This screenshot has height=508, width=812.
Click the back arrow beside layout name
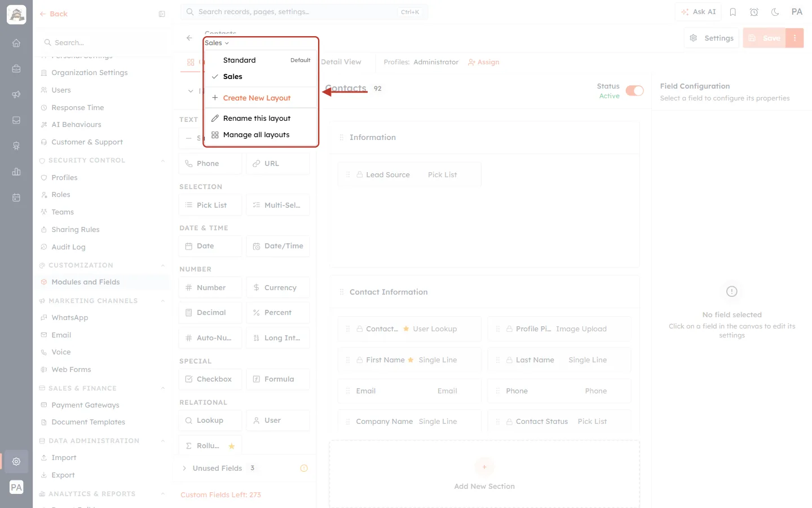189,38
